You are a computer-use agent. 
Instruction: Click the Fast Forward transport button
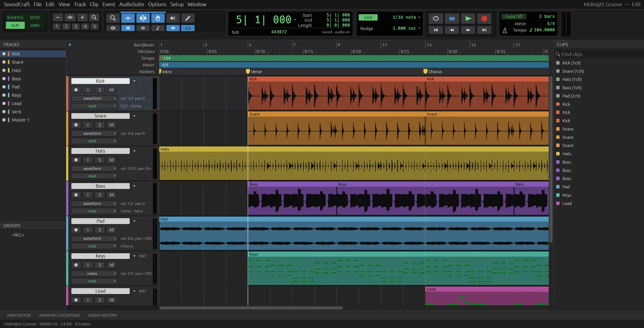pos(468,30)
